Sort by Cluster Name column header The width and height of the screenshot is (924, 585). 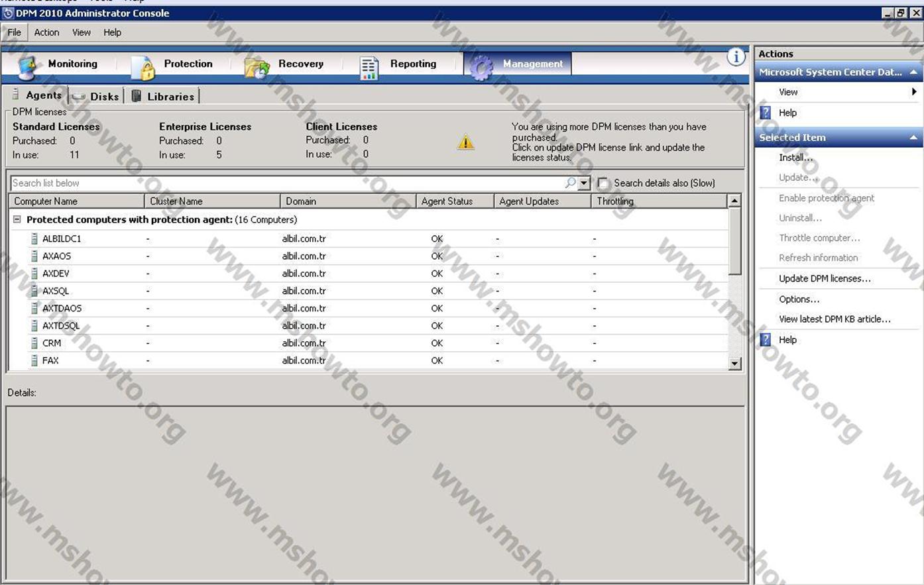pyautogui.click(x=212, y=201)
